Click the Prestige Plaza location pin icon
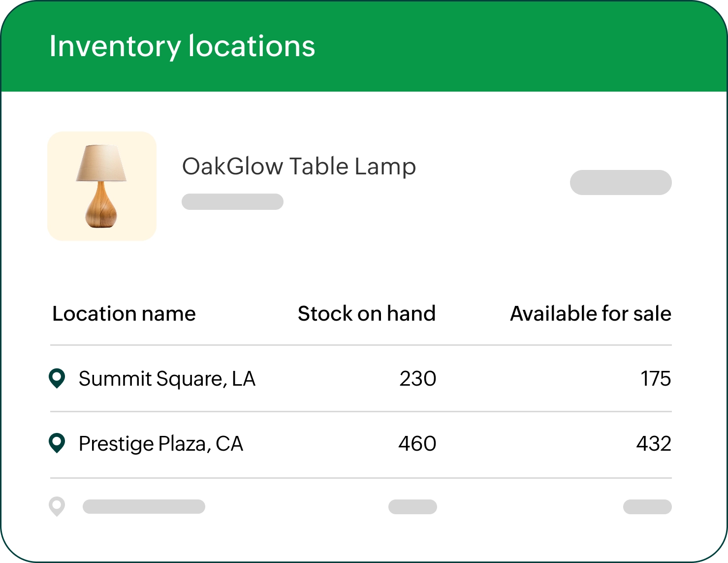 point(57,443)
